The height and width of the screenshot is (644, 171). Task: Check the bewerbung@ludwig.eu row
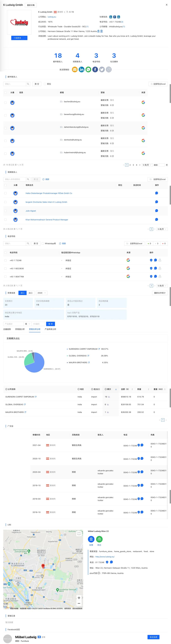[5, 115]
